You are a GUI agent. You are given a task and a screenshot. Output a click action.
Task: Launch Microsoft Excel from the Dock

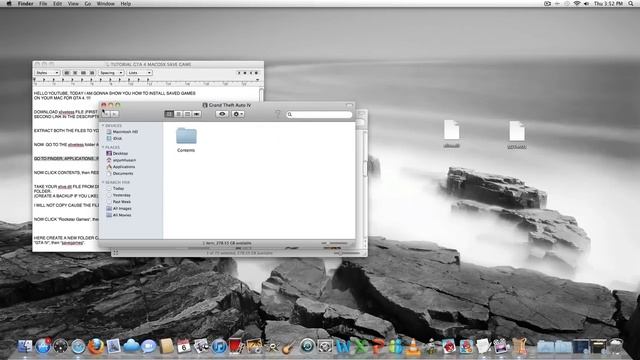tap(361, 347)
